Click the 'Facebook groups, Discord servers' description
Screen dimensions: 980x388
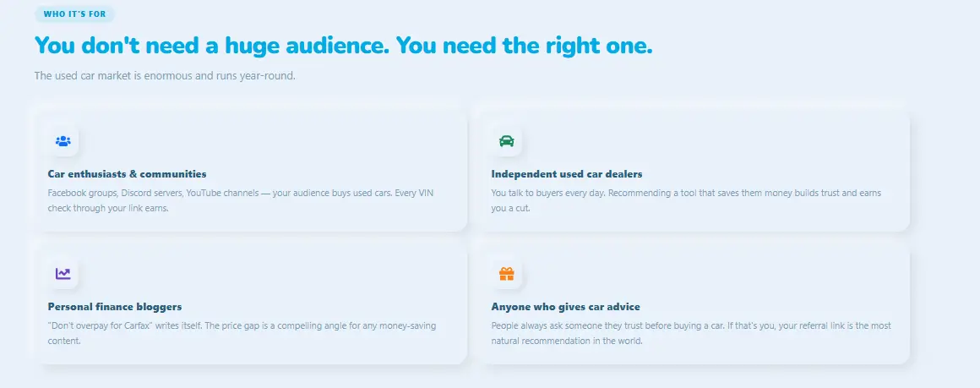point(241,200)
